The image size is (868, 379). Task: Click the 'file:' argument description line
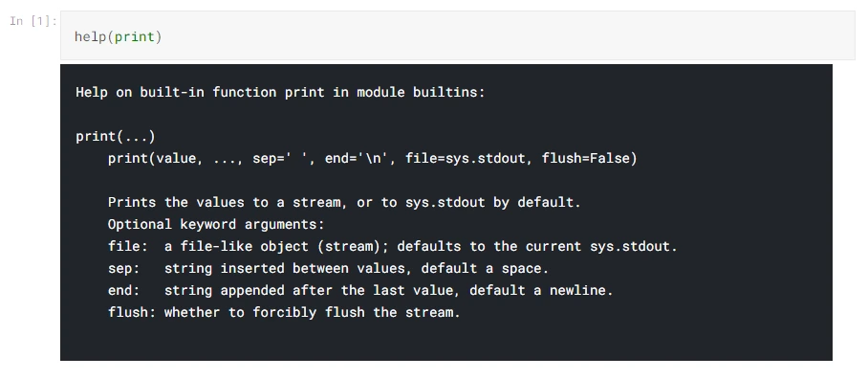393,246
